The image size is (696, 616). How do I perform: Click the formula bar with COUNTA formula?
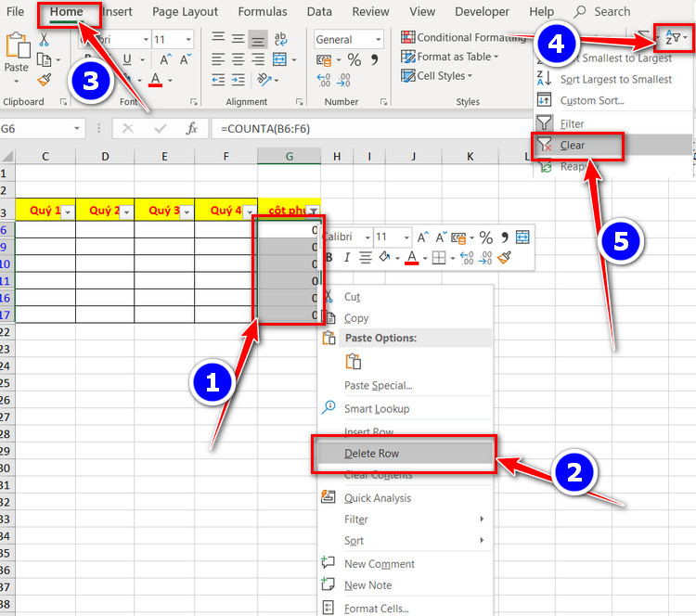[370, 129]
